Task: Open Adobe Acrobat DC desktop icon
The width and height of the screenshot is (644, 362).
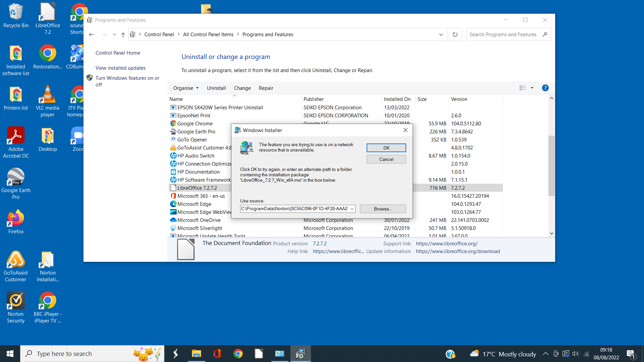Action: (16, 142)
